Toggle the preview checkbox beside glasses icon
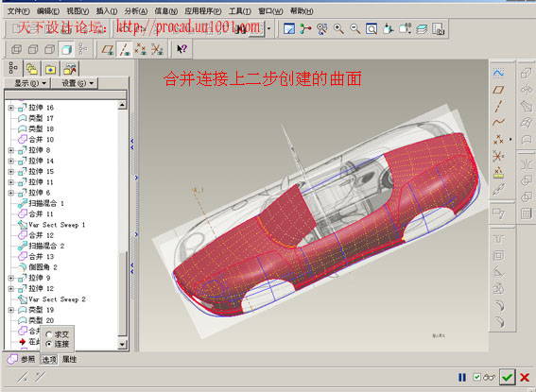This screenshot has height=392, width=536. (476, 377)
